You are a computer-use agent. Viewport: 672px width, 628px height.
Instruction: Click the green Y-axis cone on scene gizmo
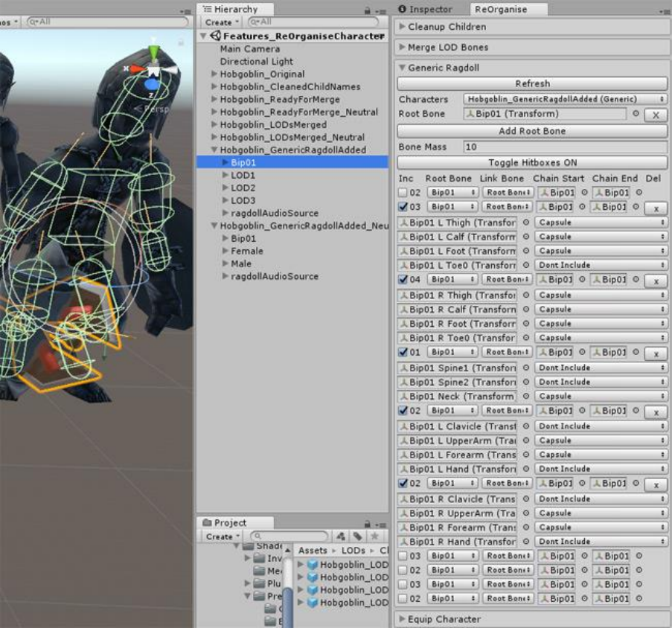(153, 54)
